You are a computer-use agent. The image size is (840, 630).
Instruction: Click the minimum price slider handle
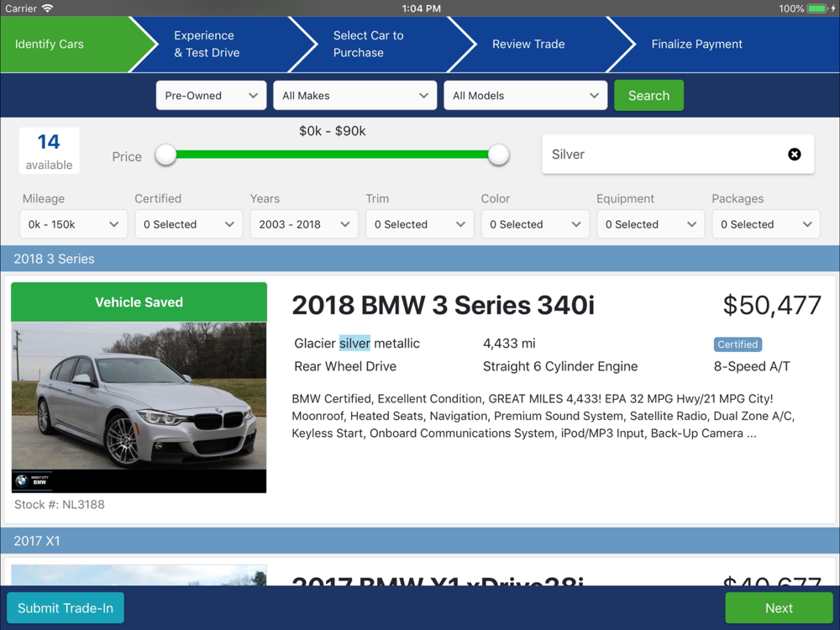(x=165, y=155)
